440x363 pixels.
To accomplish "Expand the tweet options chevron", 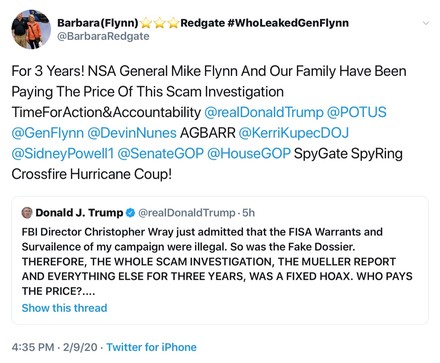I will pyautogui.click(x=426, y=23).
